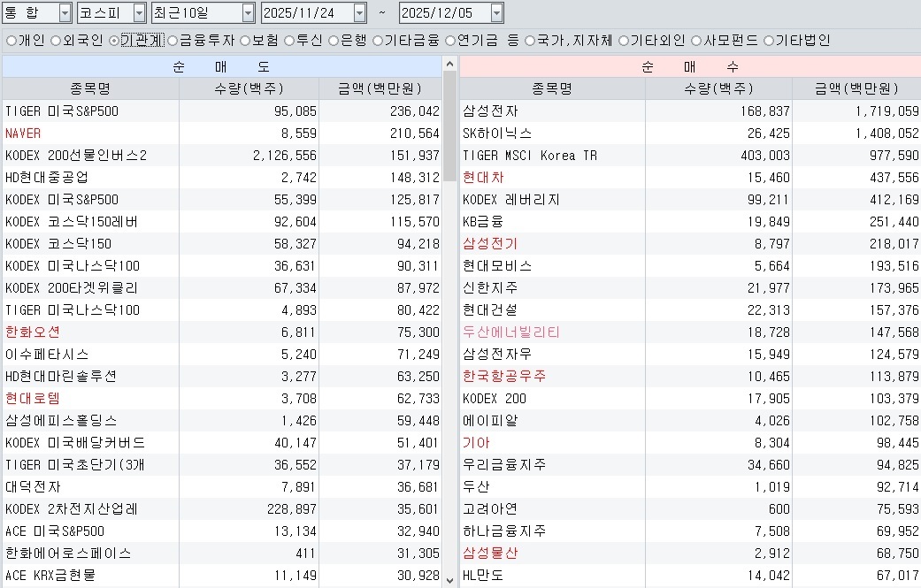921x588 pixels.
Task: Click the vertical scrollbar thumb
Action: click(x=450, y=126)
